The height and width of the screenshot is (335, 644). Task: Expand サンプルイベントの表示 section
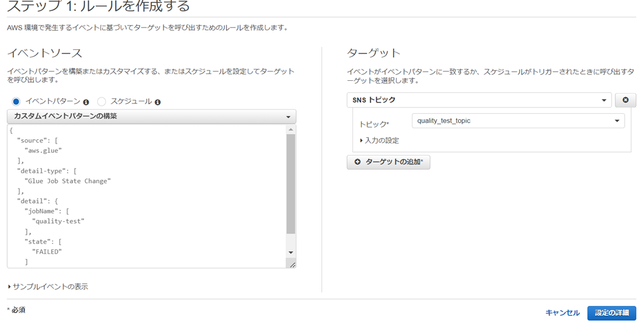[x=48, y=286]
